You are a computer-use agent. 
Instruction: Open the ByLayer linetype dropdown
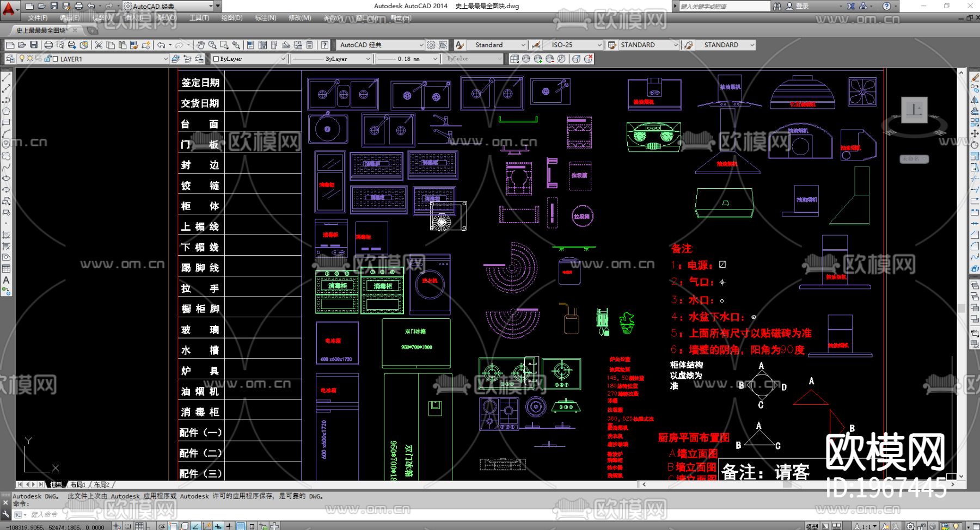click(x=330, y=59)
